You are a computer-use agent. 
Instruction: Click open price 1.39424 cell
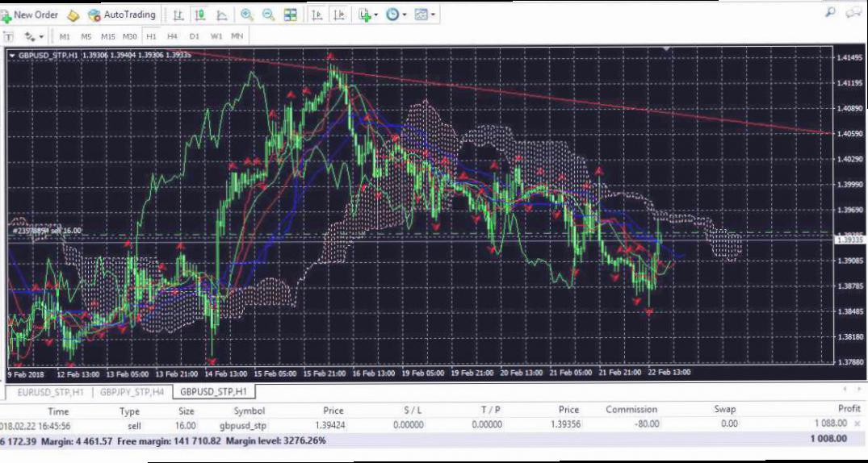[330, 425]
